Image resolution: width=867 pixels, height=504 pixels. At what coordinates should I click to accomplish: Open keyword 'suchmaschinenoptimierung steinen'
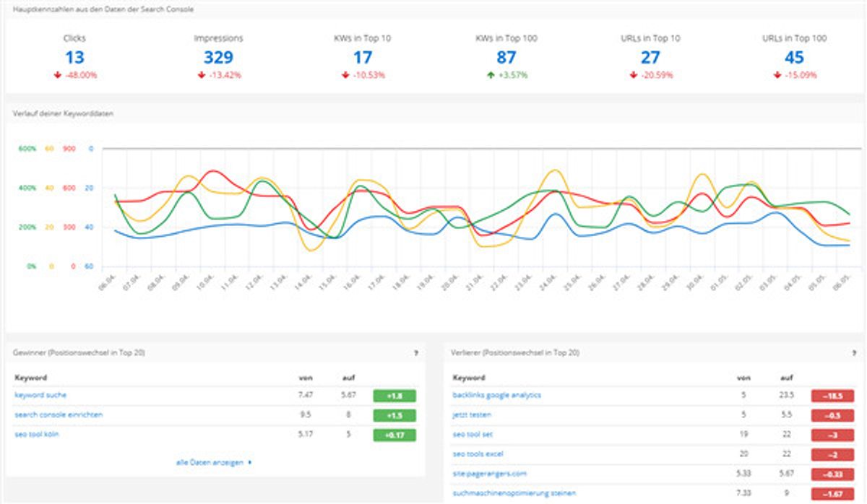[514, 492]
